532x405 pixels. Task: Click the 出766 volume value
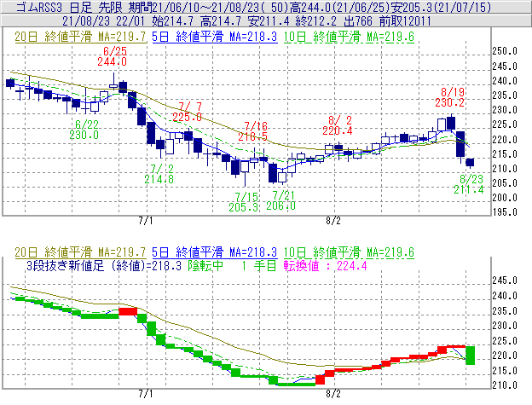[358, 21]
